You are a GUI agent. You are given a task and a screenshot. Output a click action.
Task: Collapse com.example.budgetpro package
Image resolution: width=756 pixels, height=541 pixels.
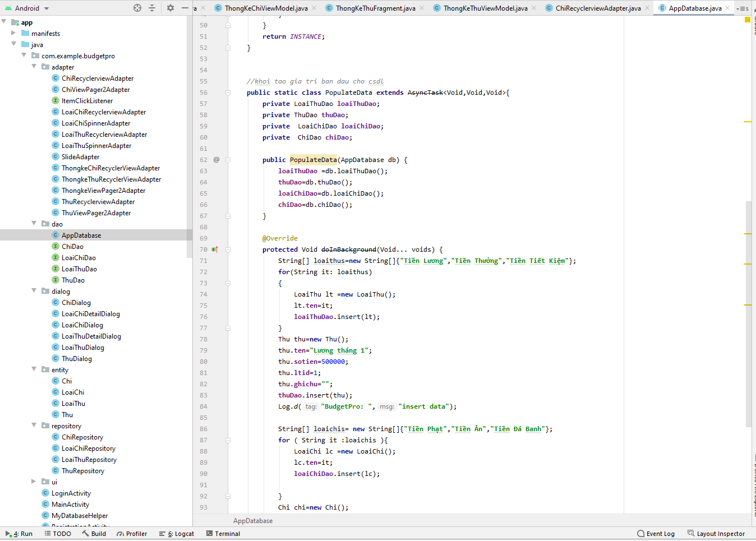pos(24,56)
